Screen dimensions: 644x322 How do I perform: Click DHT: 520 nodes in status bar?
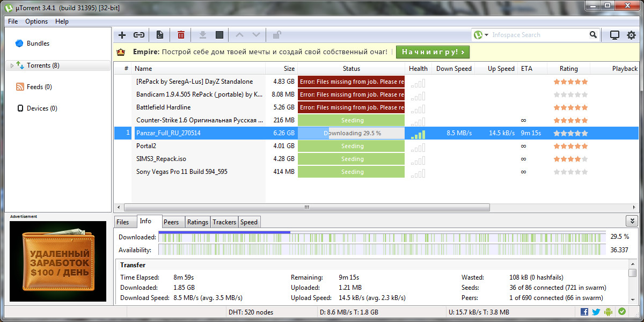pyautogui.click(x=251, y=312)
